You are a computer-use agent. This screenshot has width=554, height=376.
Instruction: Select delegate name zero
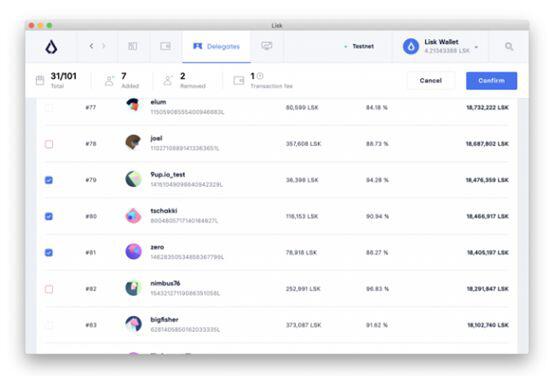pyautogui.click(x=157, y=247)
